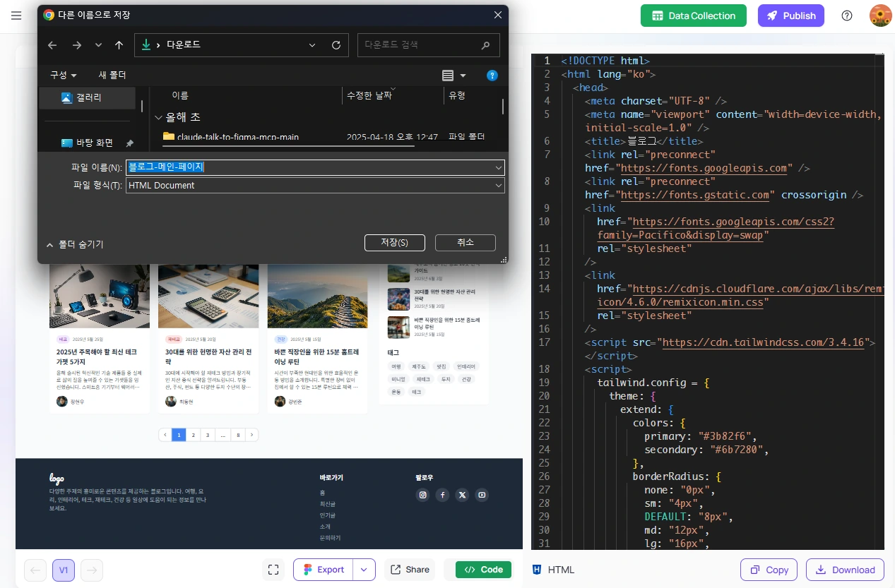Open the hamburger menu at top left
This screenshot has width=895, height=588.
[x=16, y=16]
